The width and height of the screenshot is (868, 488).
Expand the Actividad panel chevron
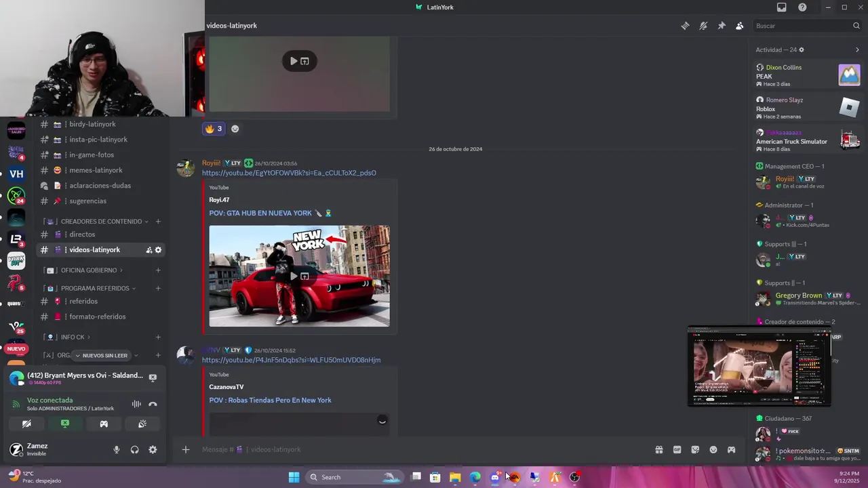(857, 49)
